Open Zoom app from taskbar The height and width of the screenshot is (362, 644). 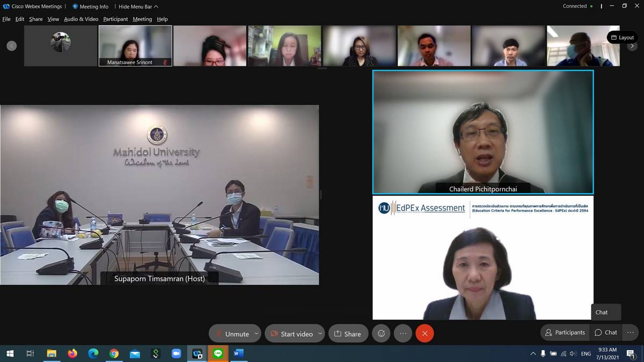coord(176,353)
